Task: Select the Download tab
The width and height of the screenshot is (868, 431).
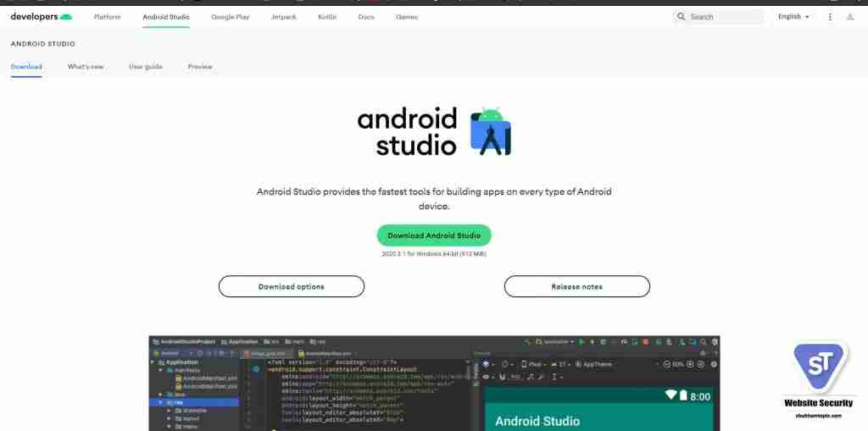Action: click(x=26, y=66)
